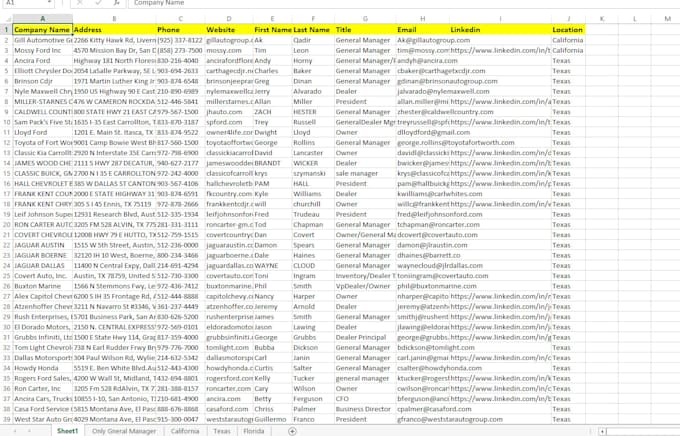Click the Website header cell
The width and height of the screenshot is (680, 436).
pyautogui.click(x=229, y=30)
